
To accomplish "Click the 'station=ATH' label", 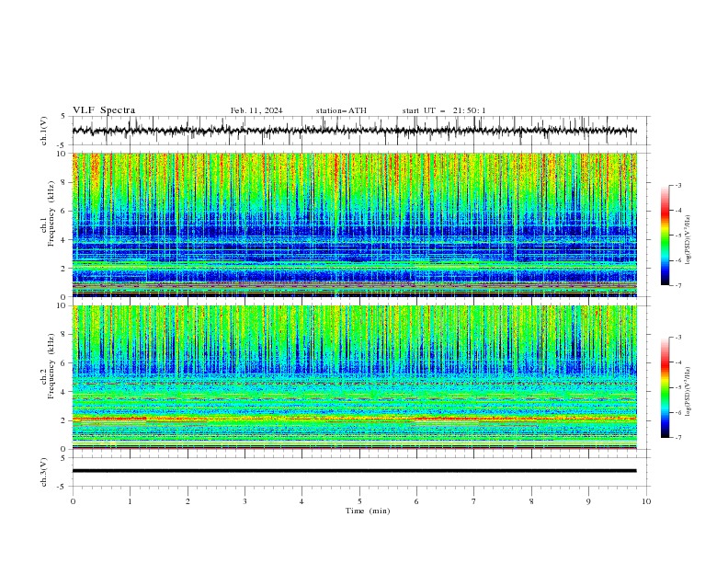I will click(x=341, y=110).
